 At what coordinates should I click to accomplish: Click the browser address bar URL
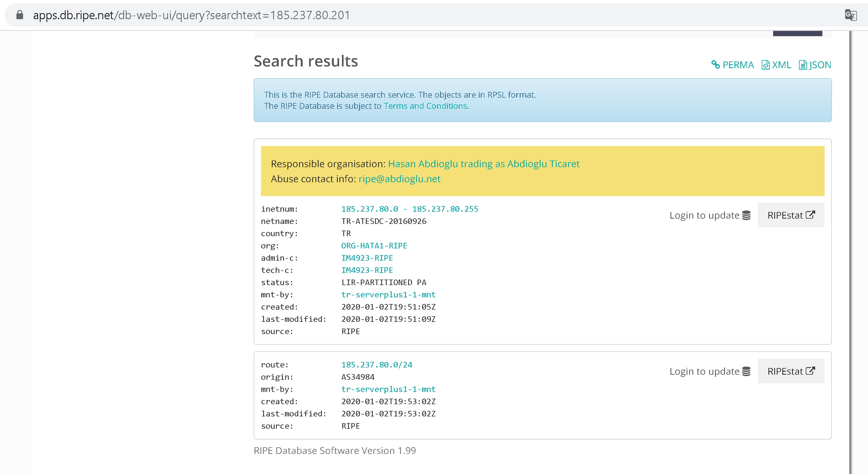coord(191,15)
